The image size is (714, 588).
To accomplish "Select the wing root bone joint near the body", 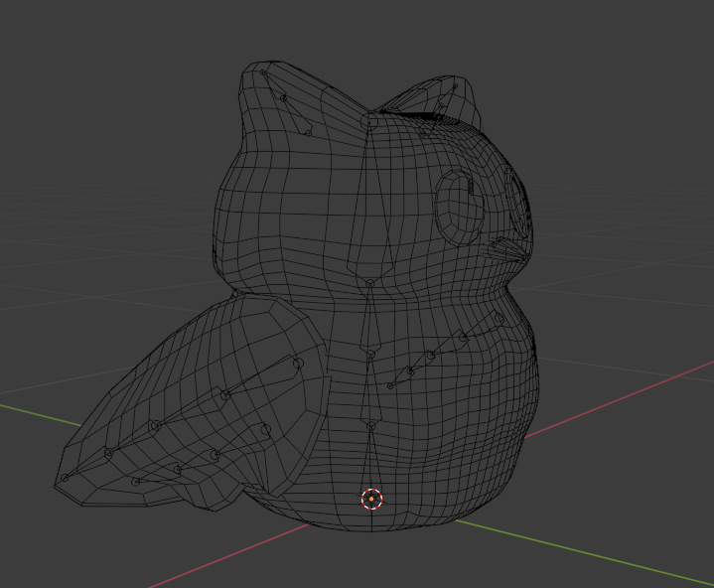I will click(298, 363).
